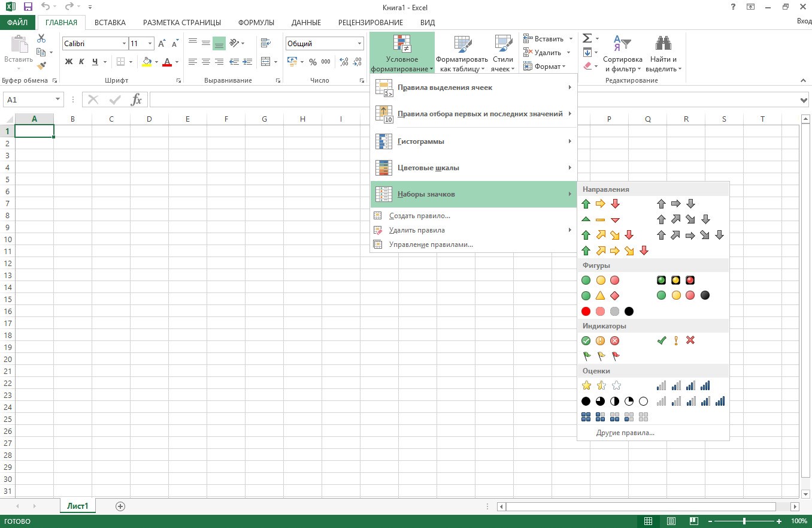This screenshot has width=812, height=528.
Task: Open Сортировка и фильтр dropdown
Action: [x=622, y=54]
